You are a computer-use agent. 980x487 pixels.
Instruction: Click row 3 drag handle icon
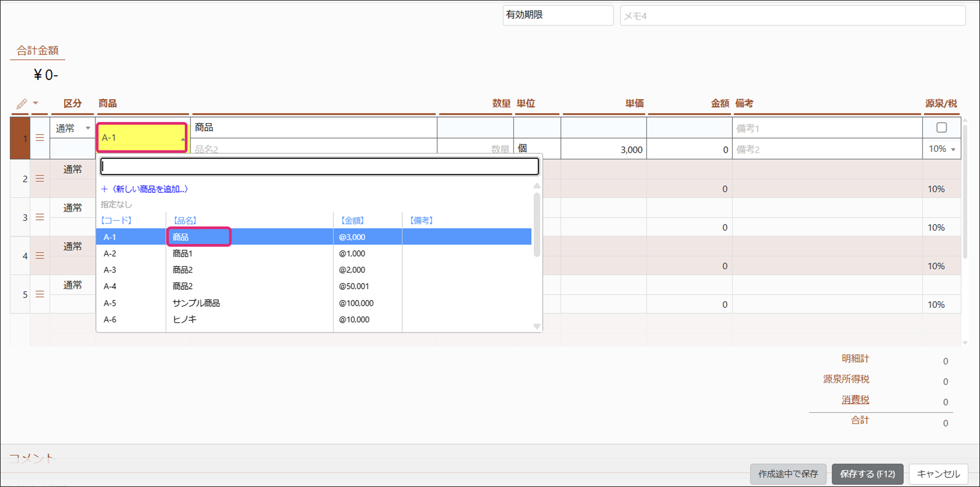(x=40, y=217)
